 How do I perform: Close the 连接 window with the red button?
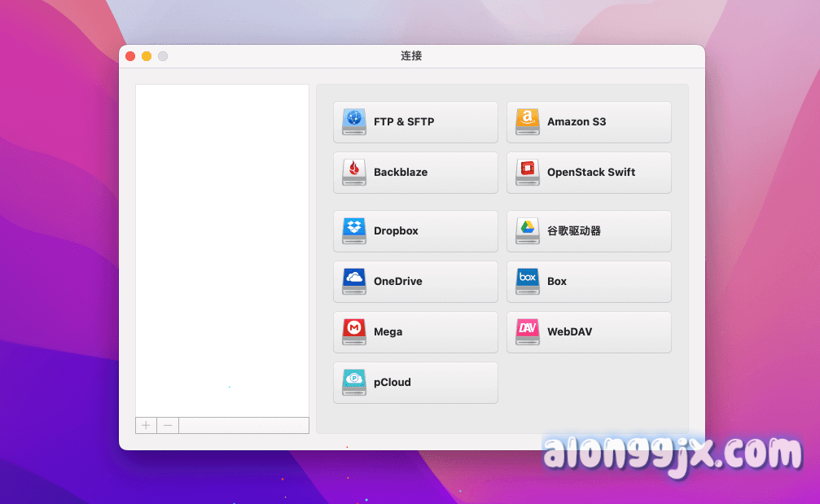(x=130, y=56)
